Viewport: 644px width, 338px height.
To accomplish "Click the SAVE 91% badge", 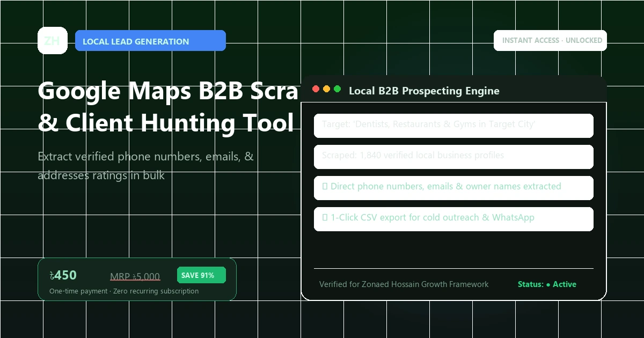I will click(x=201, y=275).
